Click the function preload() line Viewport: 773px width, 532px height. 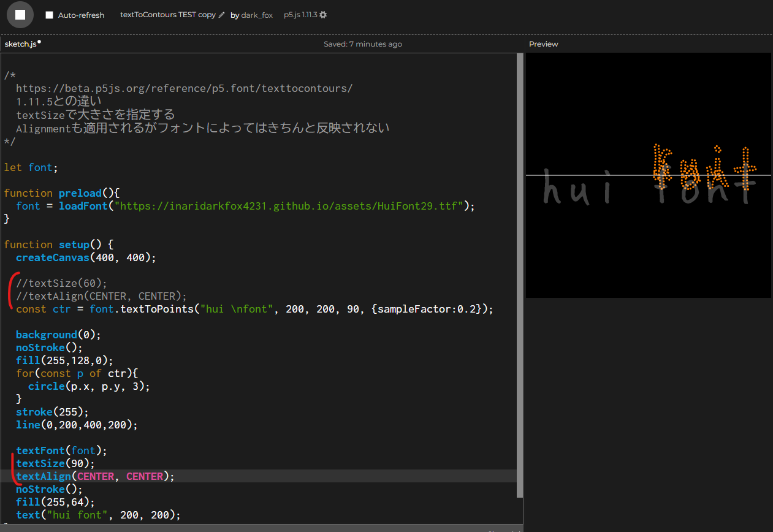61,193
